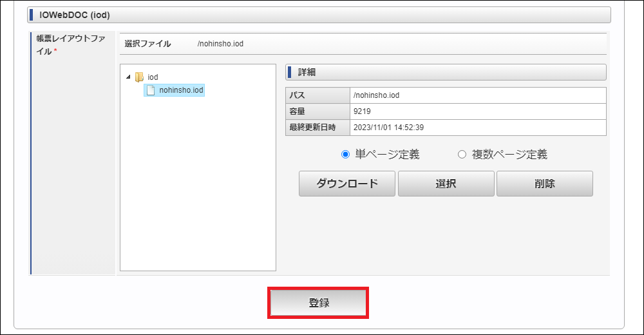This screenshot has width=644, height=335.
Task: Click the 詳細 section header
Action: 446,72
